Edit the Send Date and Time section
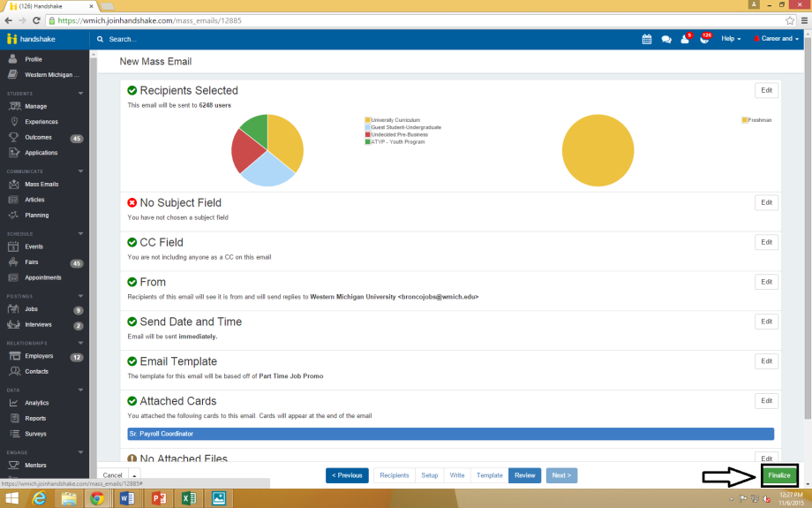The image size is (812, 508). 766,322
